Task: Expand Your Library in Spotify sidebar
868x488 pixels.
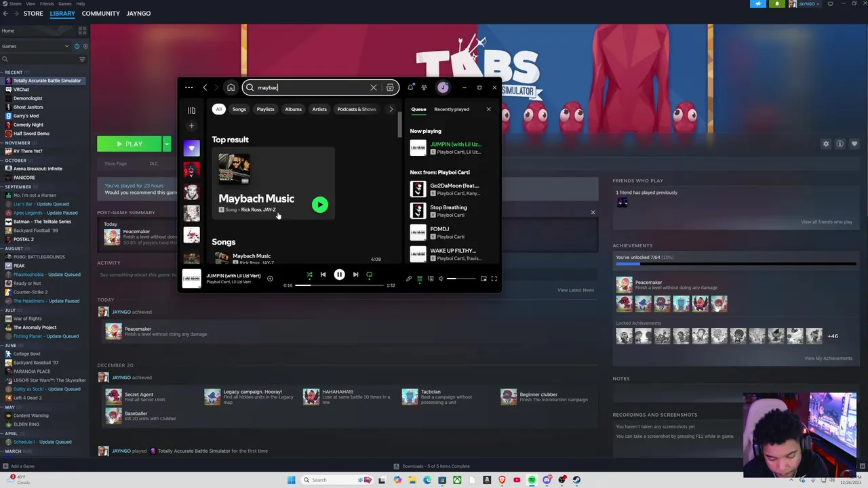Action: coord(191,110)
